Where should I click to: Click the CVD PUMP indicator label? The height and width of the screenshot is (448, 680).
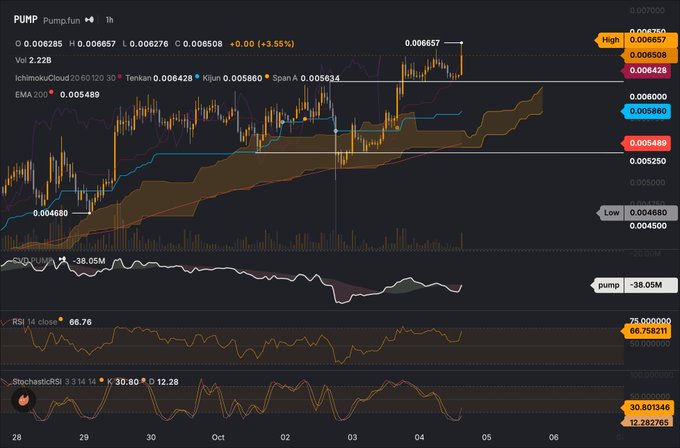coord(33,261)
